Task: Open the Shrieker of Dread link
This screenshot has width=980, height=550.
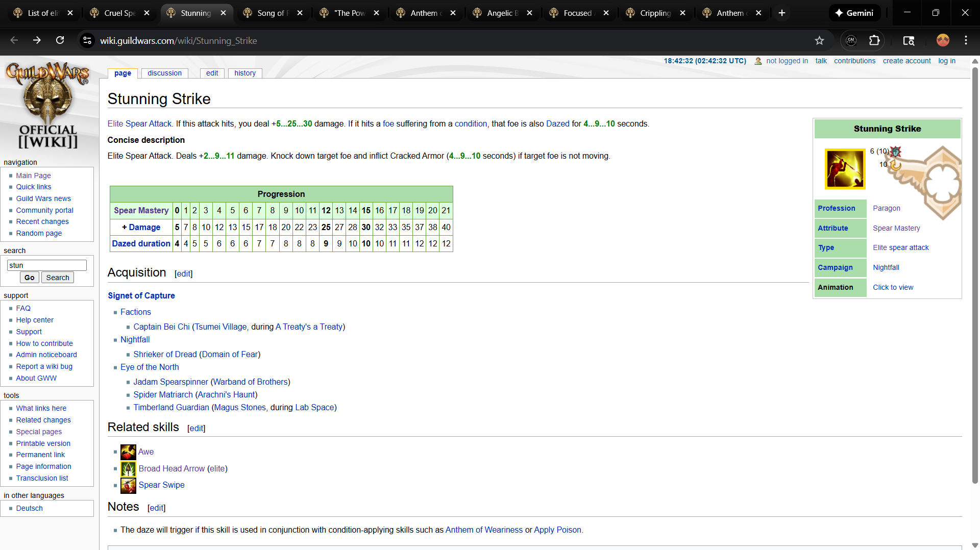Action: (165, 355)
